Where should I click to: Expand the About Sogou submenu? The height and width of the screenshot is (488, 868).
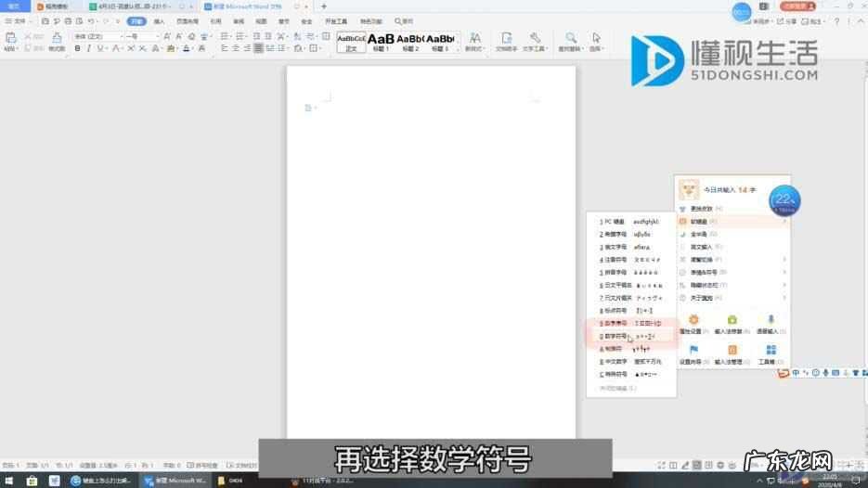pyautogui.click(x=784, y=298)
